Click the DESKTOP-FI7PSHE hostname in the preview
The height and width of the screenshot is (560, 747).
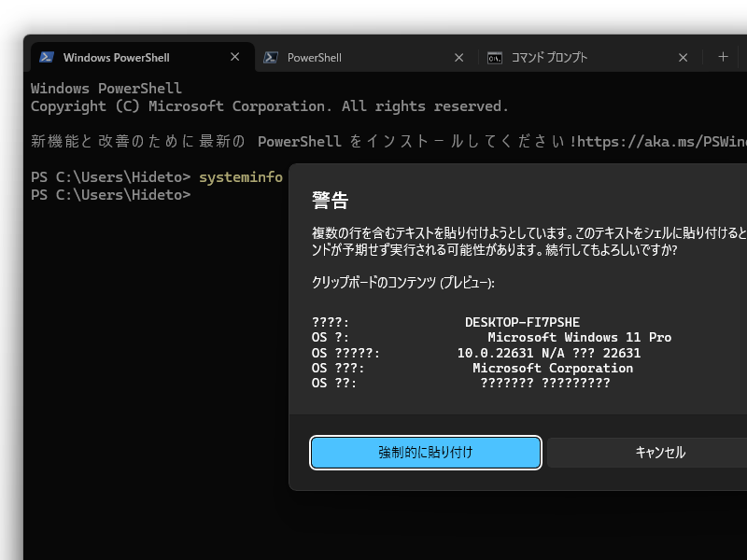(521, 322)
